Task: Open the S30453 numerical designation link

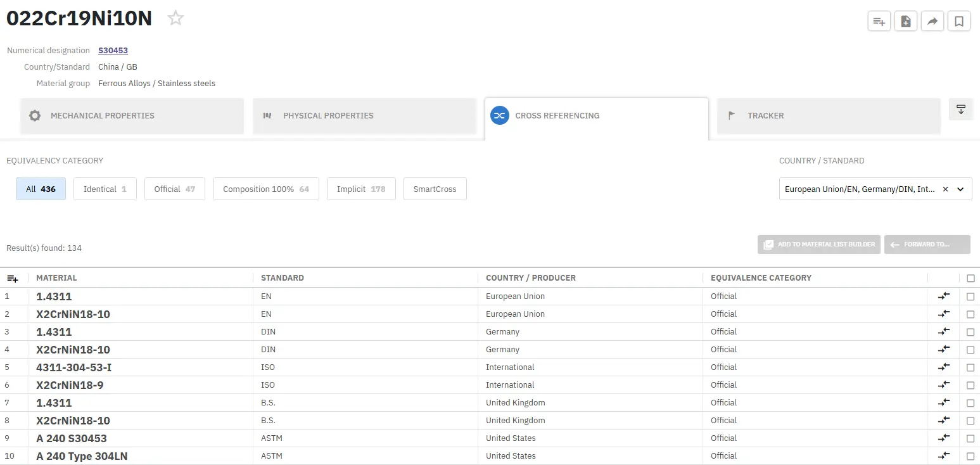Action: [113, 51]
